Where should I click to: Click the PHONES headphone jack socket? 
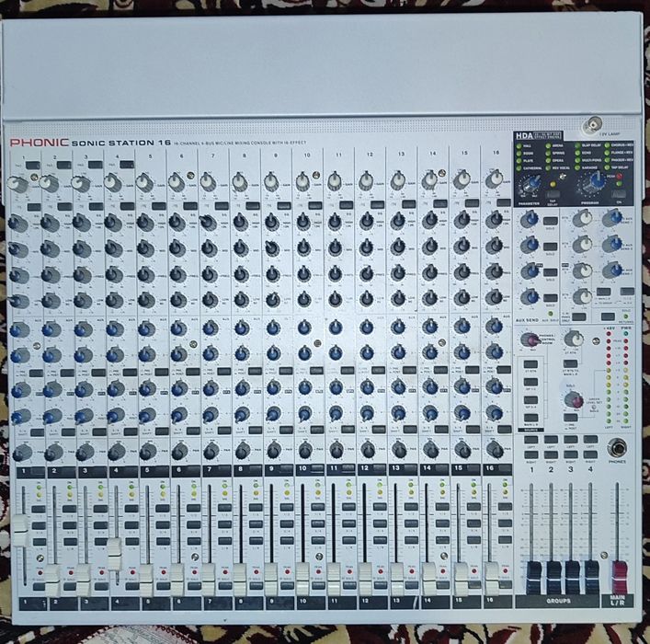617,448
